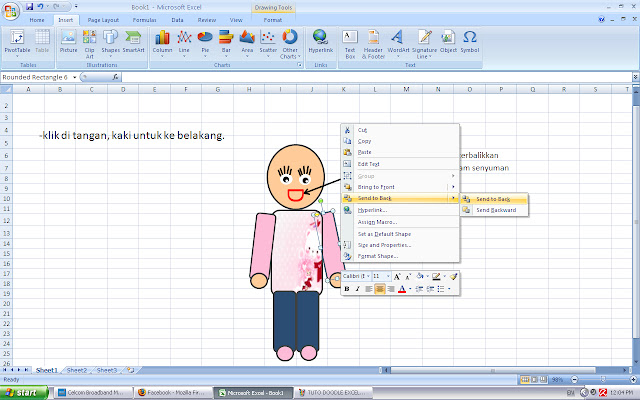
Task: Center text in mini toolbar
Action: 380,289
